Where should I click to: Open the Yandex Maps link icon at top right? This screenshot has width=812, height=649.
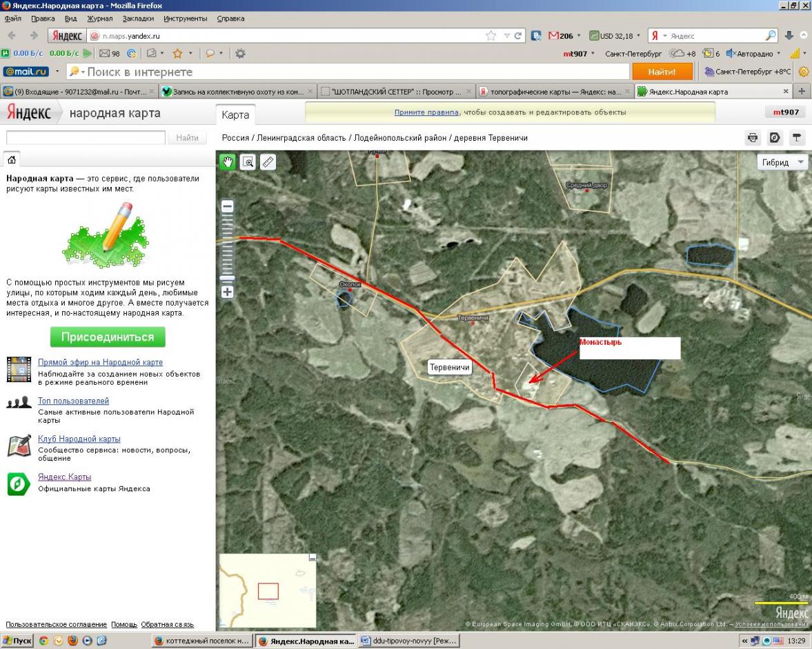point(775,138)
